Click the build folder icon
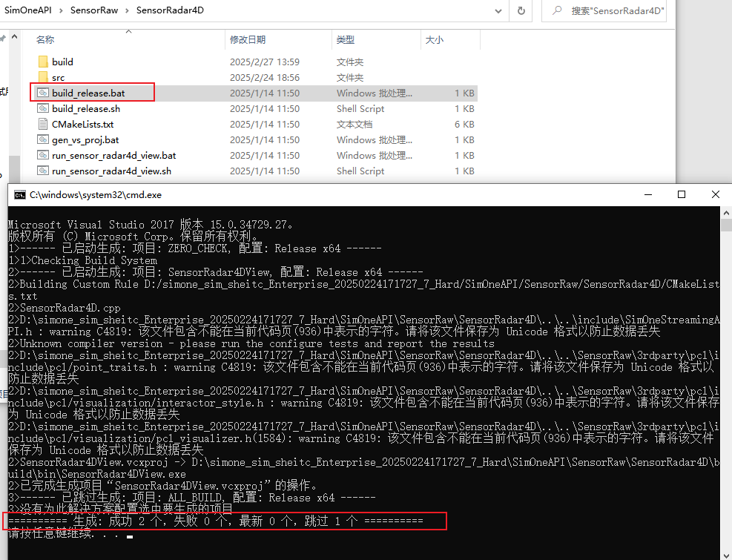 [x=43, y=62]
